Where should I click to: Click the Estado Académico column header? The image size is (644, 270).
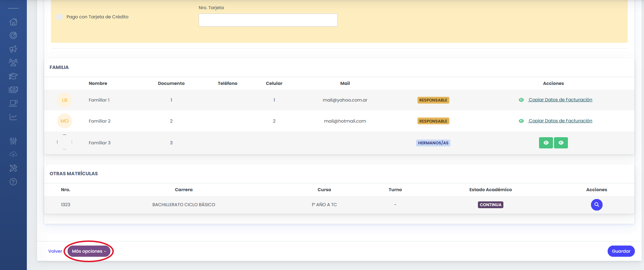pyautogui.click(x=490, y=190)
